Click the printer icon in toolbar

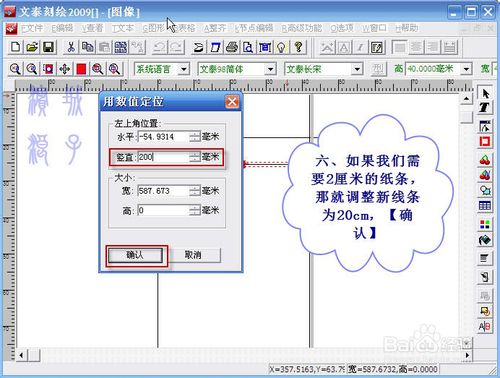232,47
